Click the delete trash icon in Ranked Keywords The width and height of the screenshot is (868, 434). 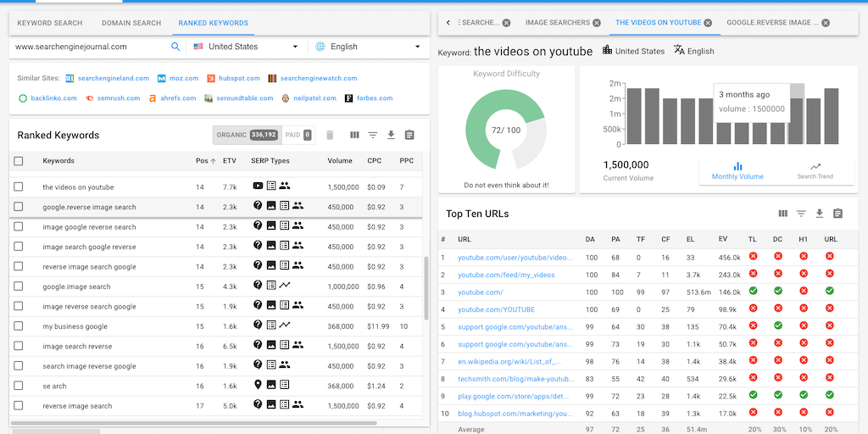(330, 135)
